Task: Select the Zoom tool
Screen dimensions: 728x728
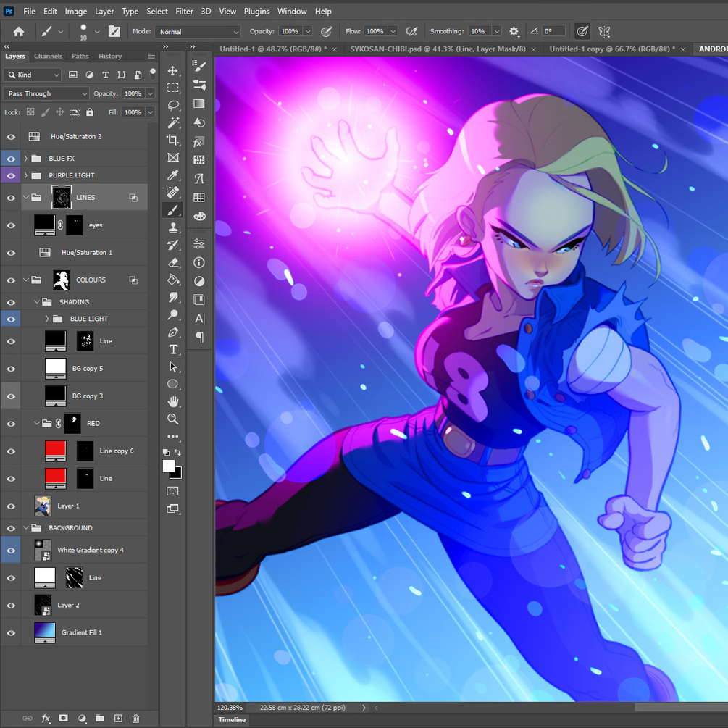Action: pos(172,419)
